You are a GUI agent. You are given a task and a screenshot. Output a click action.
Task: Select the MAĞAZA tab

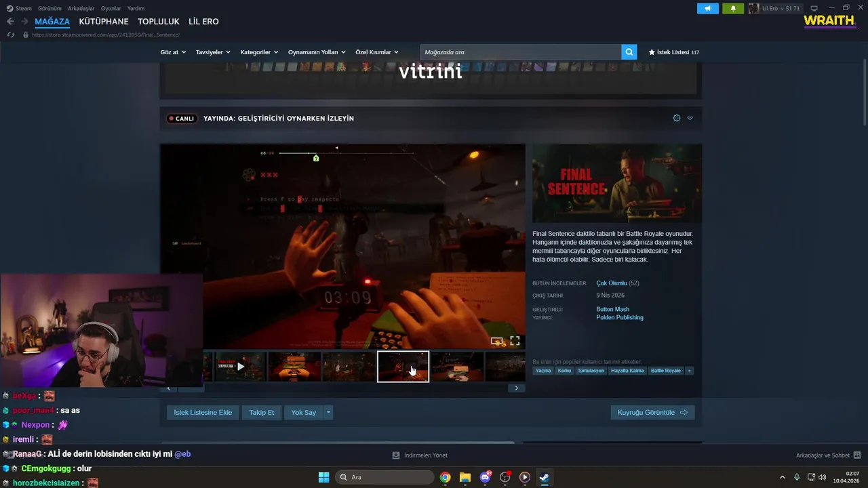pos(52,22)
